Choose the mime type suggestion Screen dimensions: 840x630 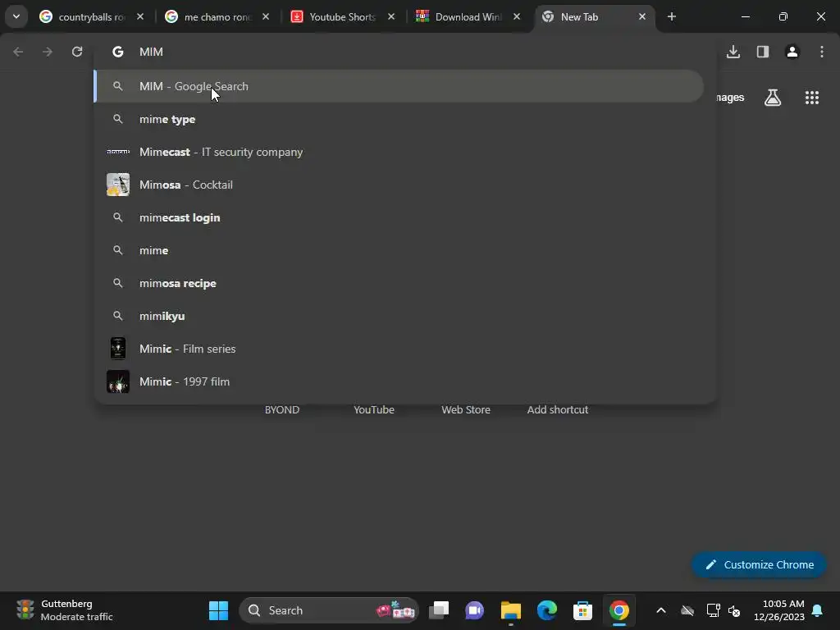399,119
